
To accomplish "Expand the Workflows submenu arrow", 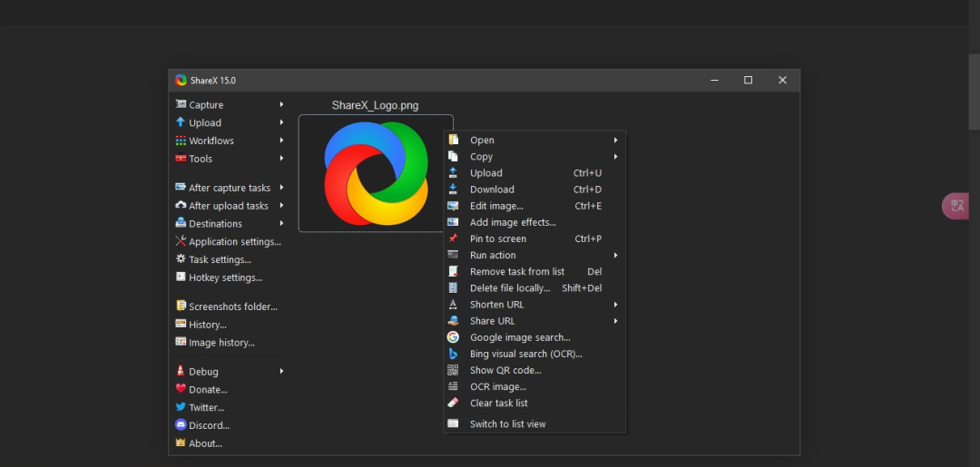I will [x=282, y=141].
